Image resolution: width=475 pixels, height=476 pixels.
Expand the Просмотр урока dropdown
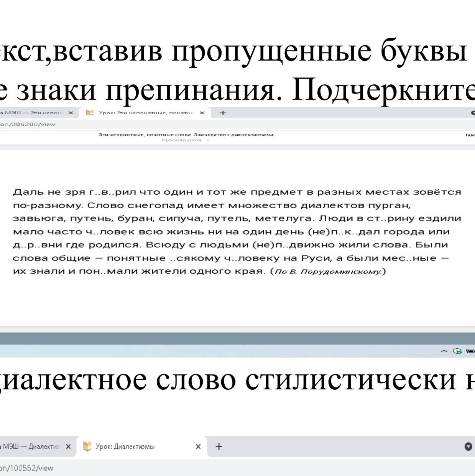point(207,140)
